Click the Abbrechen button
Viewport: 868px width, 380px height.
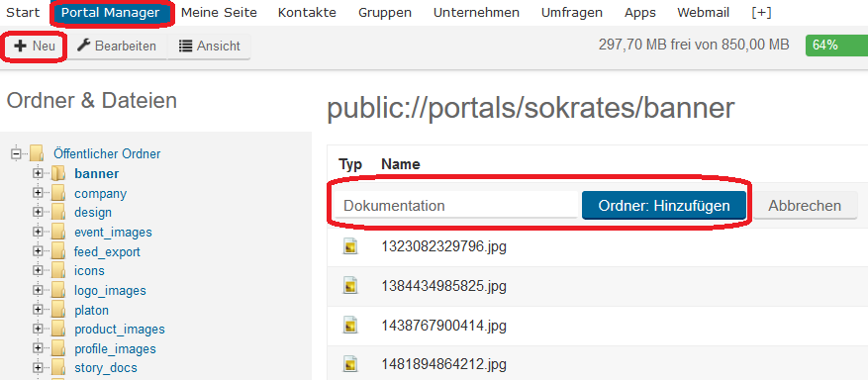pyautogui.click(x=805, y=206)
